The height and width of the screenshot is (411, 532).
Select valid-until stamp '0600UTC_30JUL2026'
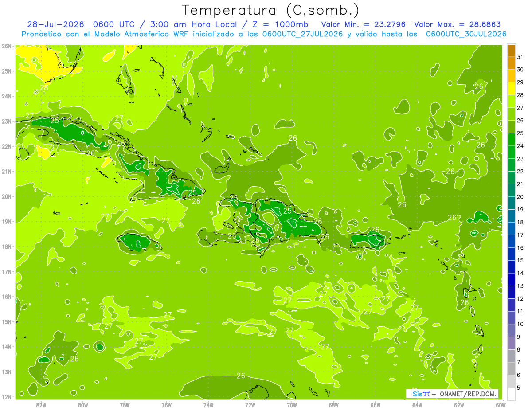466,34
